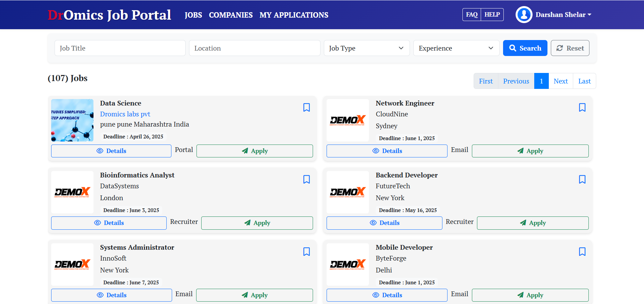The image size is (644, 304).
Task: View Details for Network Engineer job
Action: [x=387, y=151]
